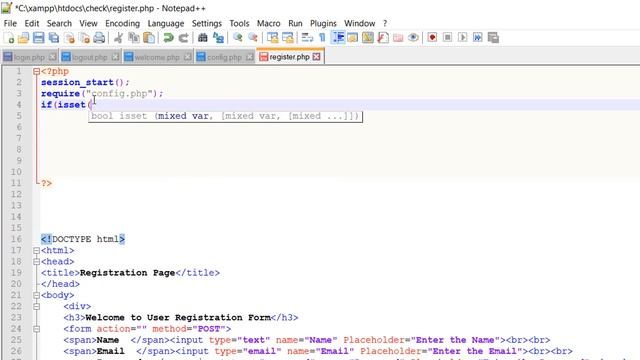Click the Playback macro icon
Image resolution: width=640 pixels, height=360 pixels.
(x=462, y=38)
